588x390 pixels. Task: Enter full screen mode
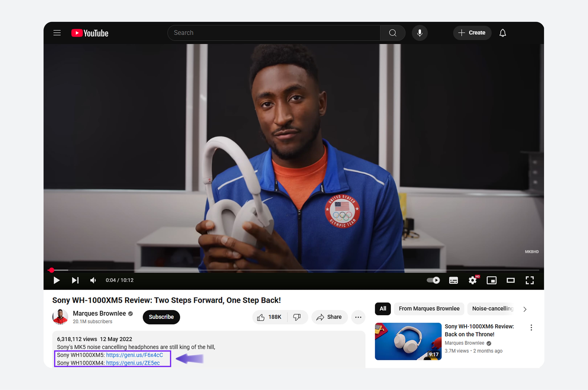pos(530,280)
